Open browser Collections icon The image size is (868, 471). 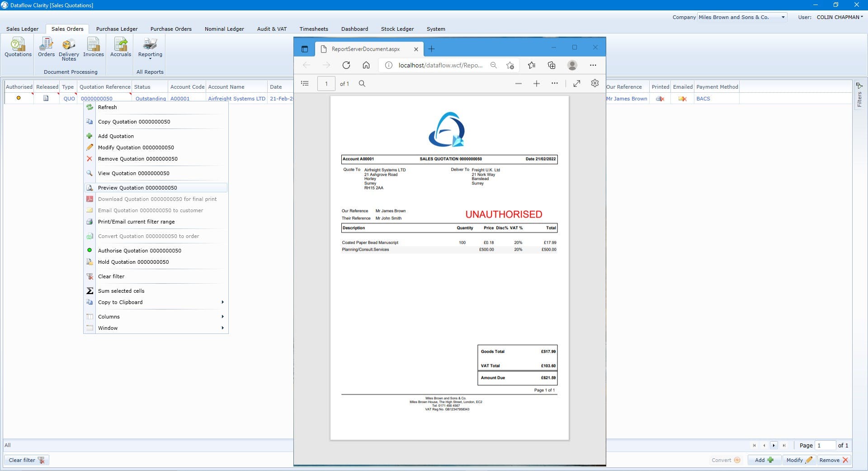[552, 65]
